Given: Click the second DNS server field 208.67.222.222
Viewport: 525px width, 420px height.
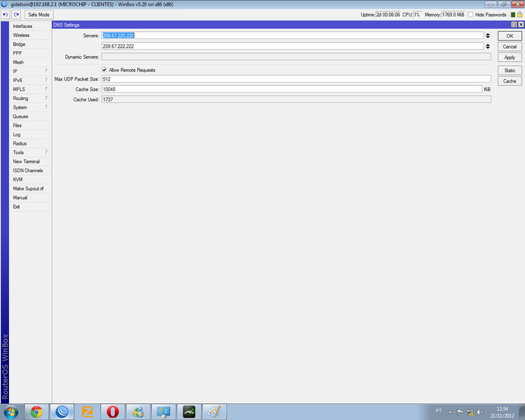Looking at the screenshot, I should pyautogui.click(x=293, y=46).
